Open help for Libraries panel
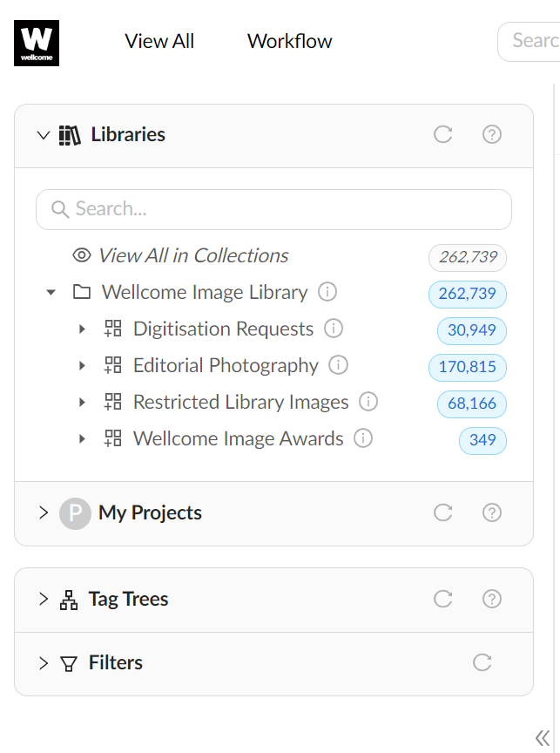Viewport: 560px width, 753px height. [492, 134]
